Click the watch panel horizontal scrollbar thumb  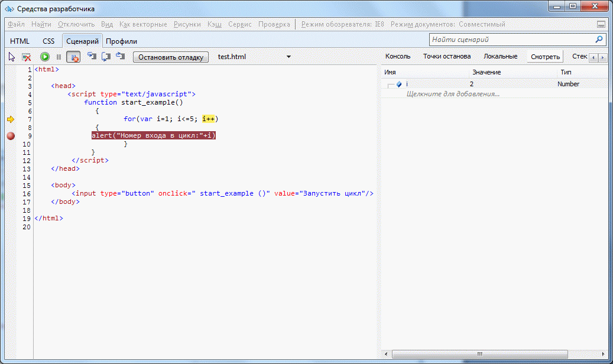(x=479, y=354)
